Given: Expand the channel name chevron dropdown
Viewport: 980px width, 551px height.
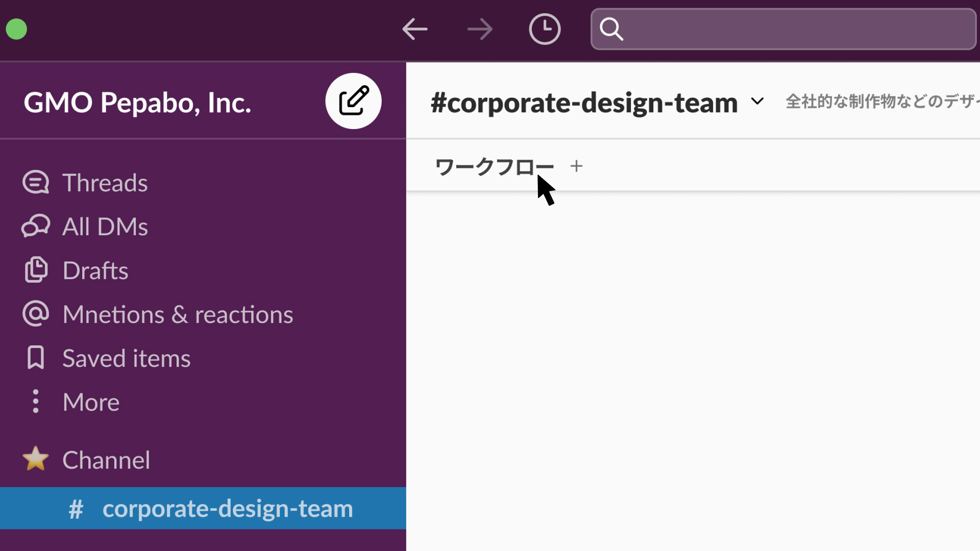Looking at the screenshot, I should tap(757, 102).
